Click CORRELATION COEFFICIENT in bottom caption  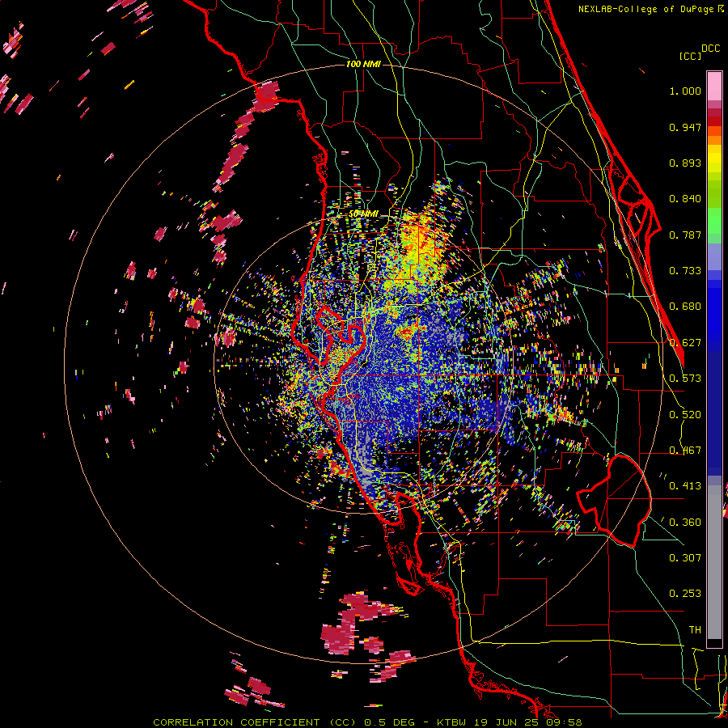236,722
